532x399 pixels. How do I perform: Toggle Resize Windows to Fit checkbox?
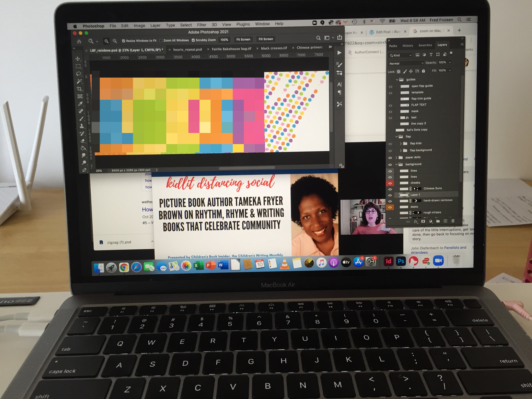[124, 41]
